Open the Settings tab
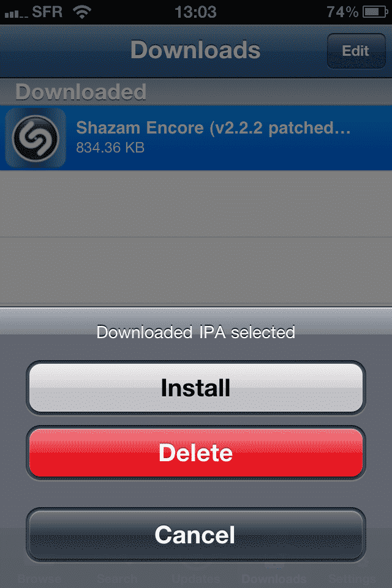The width and height of the screenshot is (392, 588). coord(352,578)
